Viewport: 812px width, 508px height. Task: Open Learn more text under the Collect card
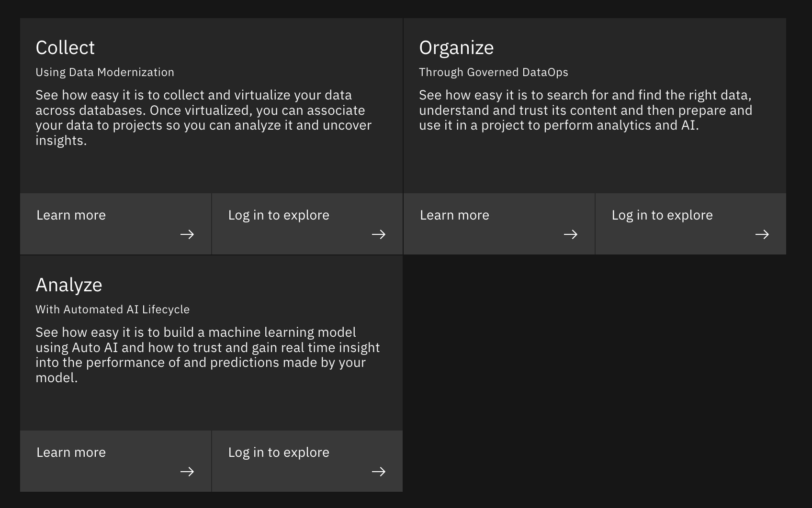click(x=71, y=215)
